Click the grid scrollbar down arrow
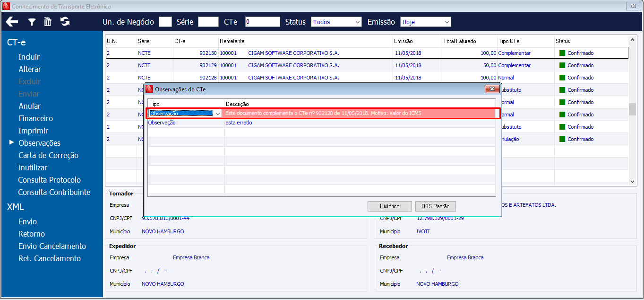 tap(632, 181)
